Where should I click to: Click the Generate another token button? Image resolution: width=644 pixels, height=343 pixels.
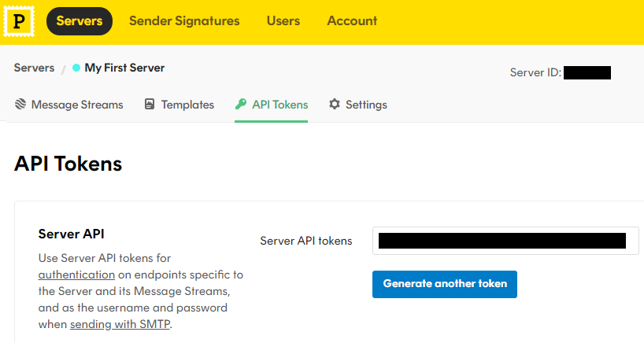445,284
